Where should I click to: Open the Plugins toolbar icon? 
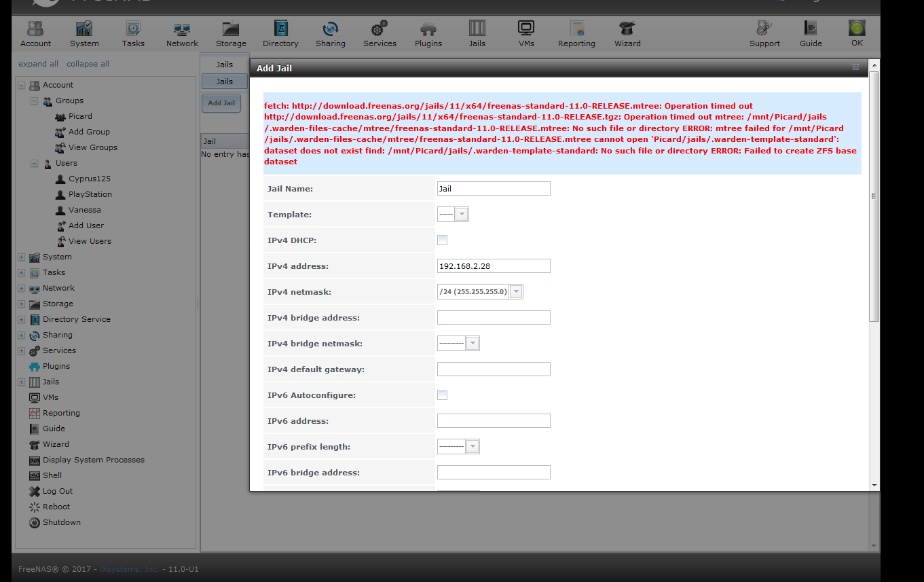(428, 34)
